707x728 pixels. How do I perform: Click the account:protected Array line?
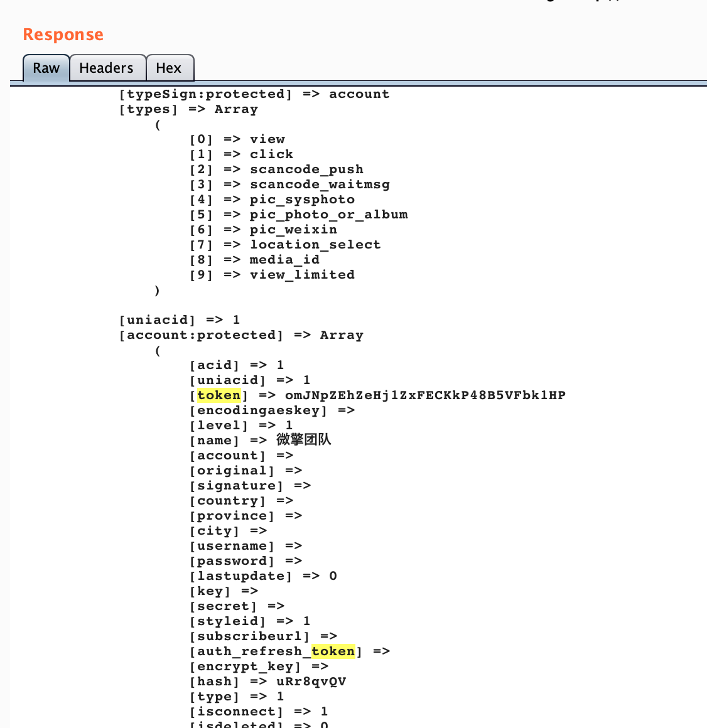point(241,335)
